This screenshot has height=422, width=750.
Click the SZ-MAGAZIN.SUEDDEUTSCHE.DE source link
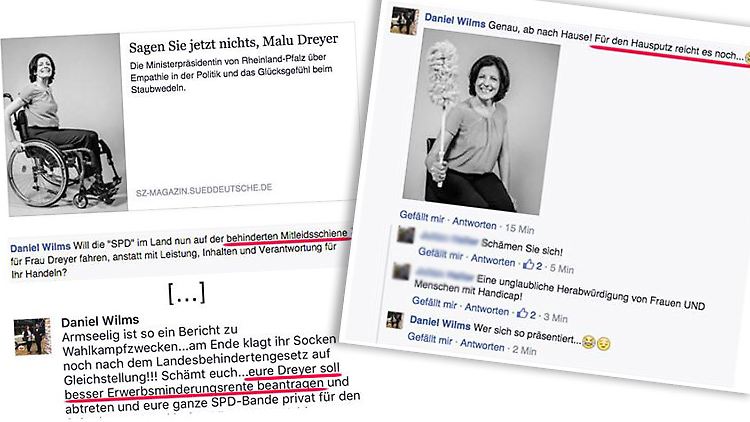point(204,190)
